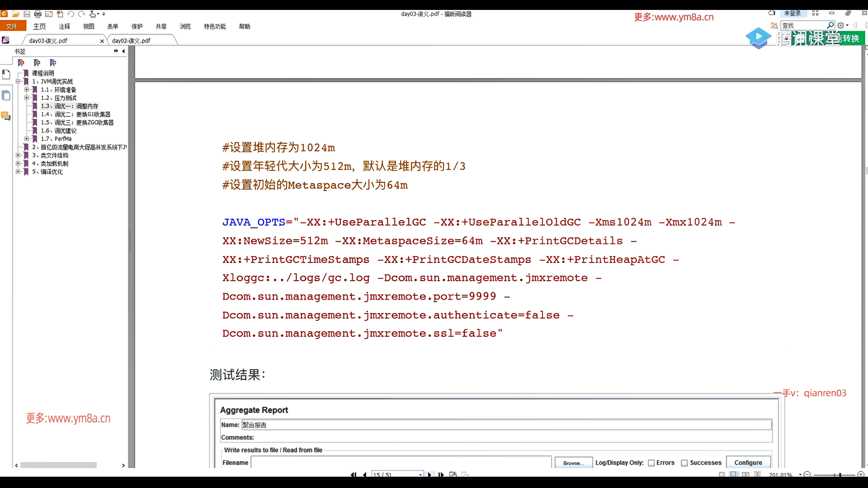This screenshot has width=868, height=488.
Task: Expand the 3、类文件结构 bookmark node
Action: [x=18, y=155]
